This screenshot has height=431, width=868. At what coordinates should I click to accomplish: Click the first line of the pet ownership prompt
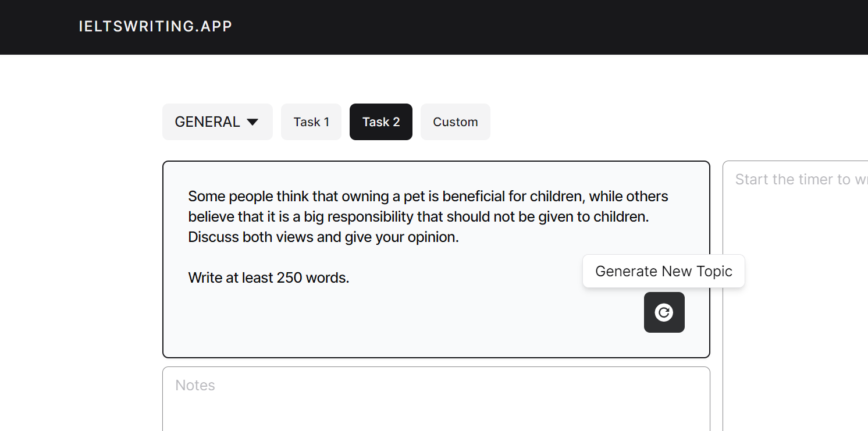click(428, 196)
